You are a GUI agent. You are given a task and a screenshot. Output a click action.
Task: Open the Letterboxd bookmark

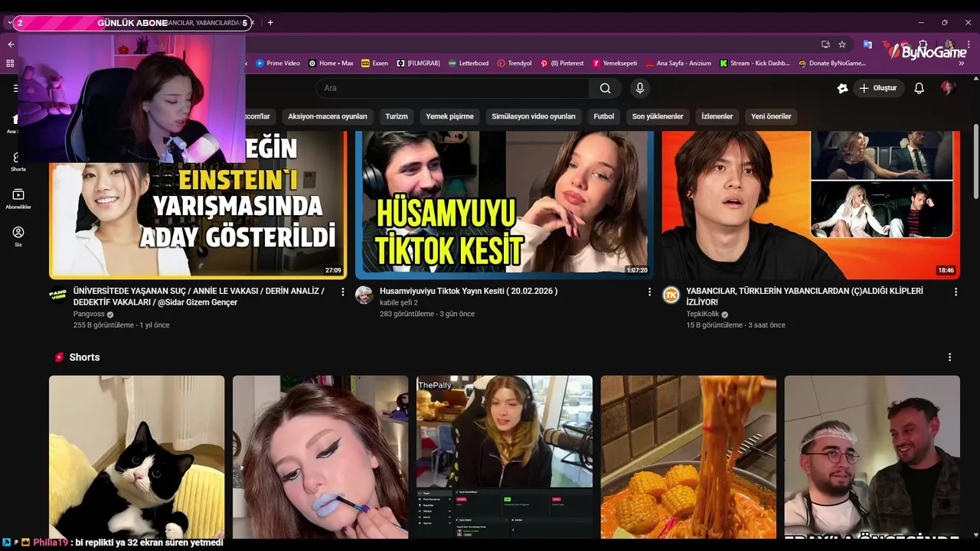(x=469, y=64)
